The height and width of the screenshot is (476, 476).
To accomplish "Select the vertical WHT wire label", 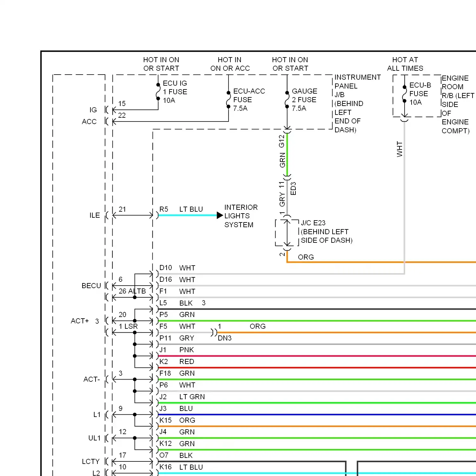I will [400, 149].
